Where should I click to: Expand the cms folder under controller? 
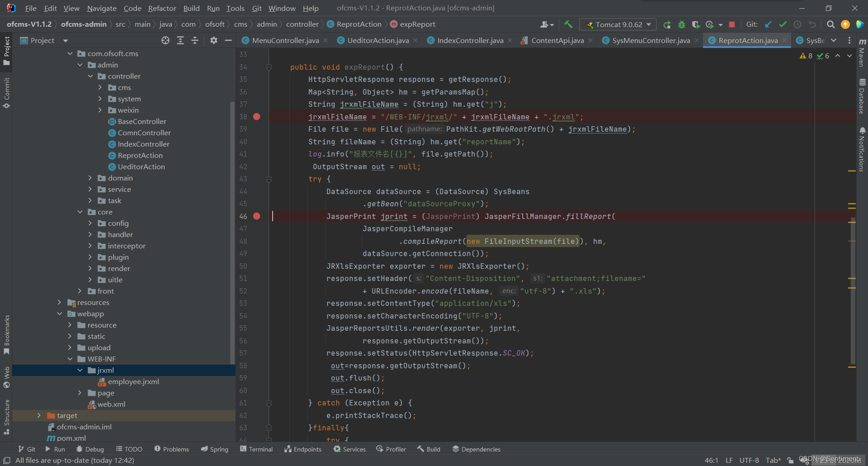click(100, 87)
